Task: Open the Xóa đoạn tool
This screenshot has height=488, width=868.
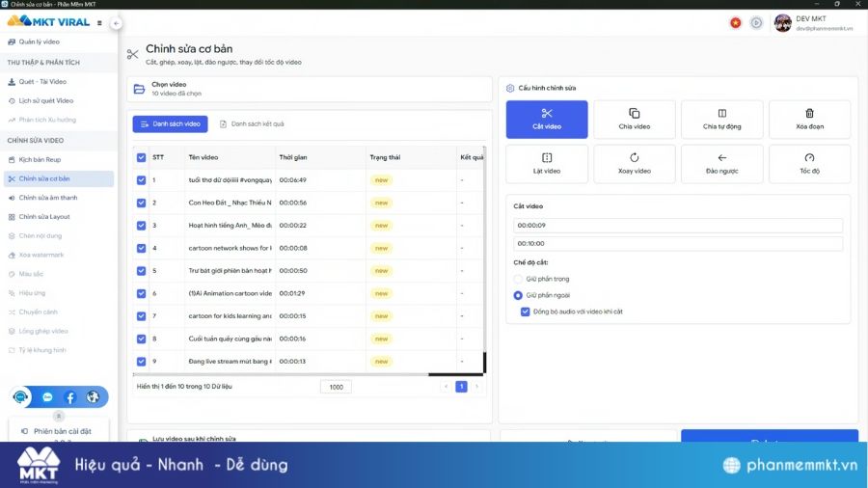Action: point(809,119)
